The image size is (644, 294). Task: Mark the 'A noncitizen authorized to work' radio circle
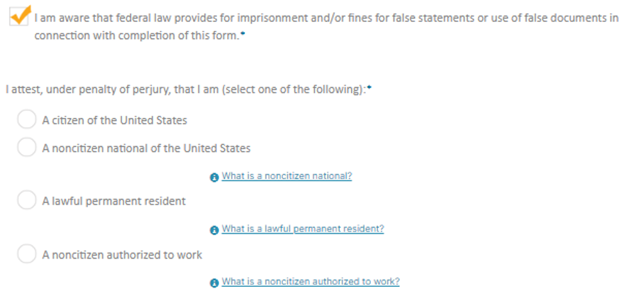(26, 254)
